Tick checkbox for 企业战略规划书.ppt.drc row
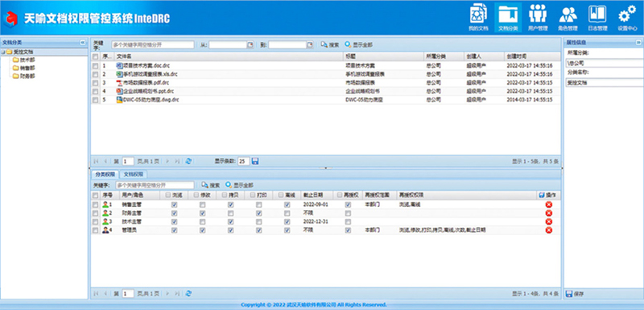Screen dimensions: 644x310 [95, 92]
